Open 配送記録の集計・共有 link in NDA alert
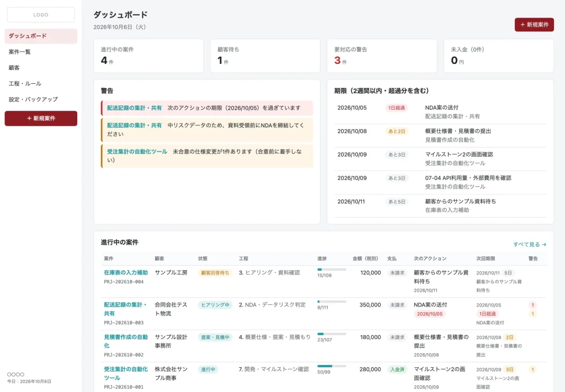Image resolution: width=565 pixels, height=392 pixels. 135,125
